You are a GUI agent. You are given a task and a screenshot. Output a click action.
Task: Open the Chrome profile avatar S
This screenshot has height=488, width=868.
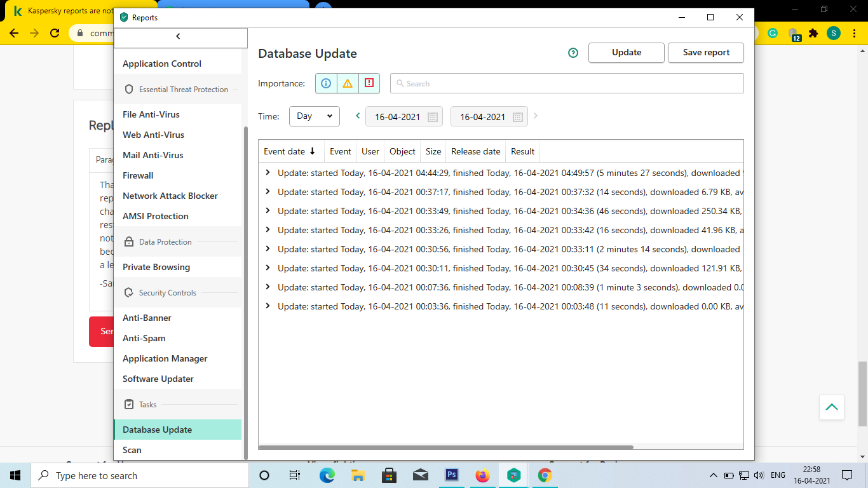click(x=834, y=33)
